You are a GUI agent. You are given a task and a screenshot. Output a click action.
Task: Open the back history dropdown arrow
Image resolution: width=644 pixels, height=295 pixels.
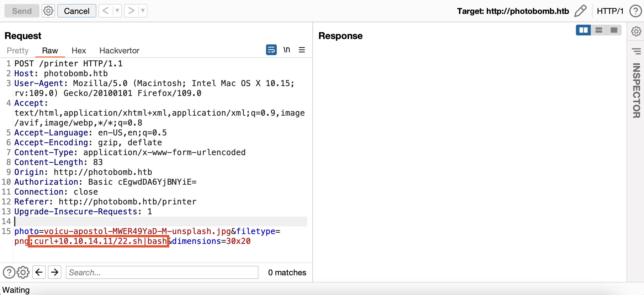(117, 11)
